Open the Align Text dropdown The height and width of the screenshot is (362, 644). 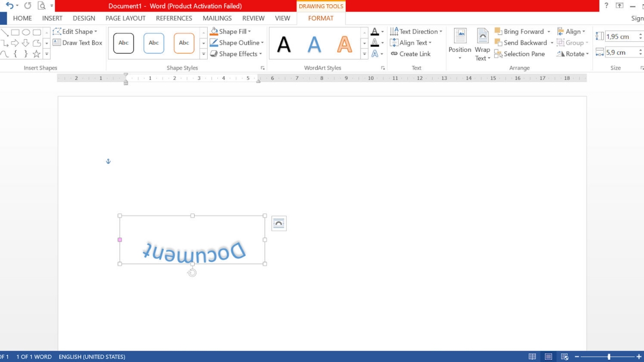(x=411, y=43)
